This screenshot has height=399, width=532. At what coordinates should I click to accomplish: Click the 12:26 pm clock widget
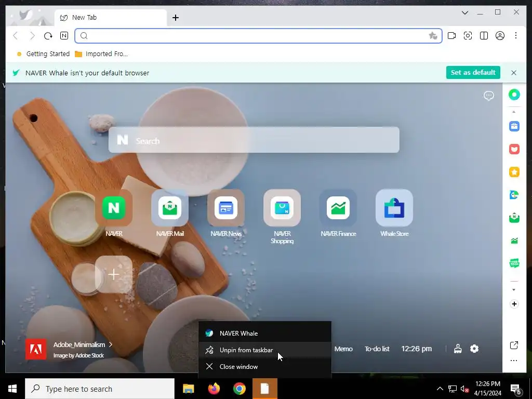(x=416, y=349)
